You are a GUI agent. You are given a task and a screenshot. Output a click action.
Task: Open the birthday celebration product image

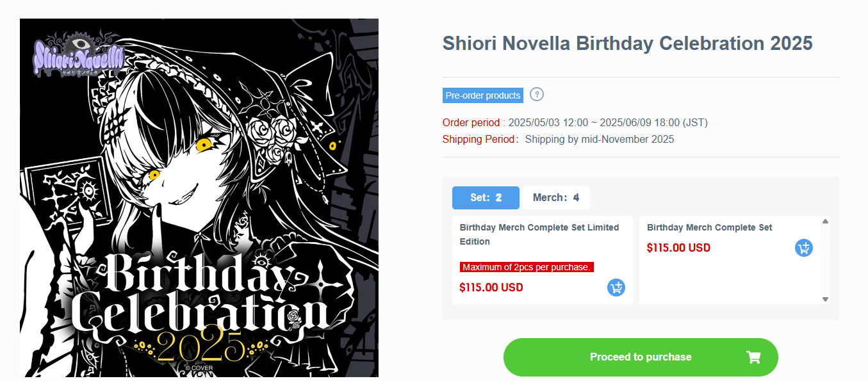coord(199,198)
